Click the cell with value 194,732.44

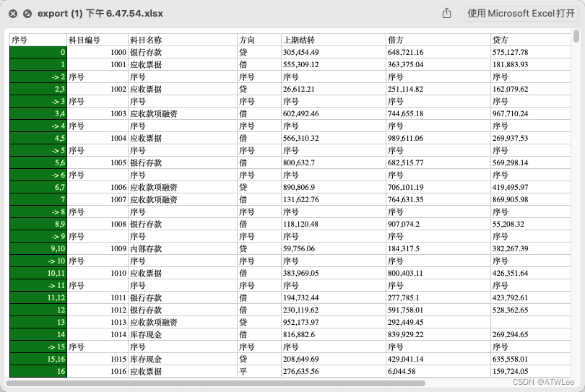[333, 298]
